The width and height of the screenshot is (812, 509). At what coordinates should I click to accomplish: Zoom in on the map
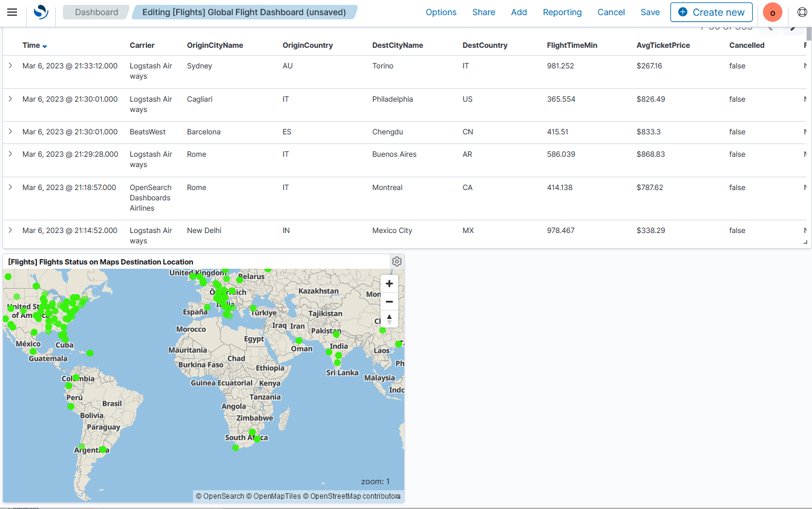click(389, 284)
